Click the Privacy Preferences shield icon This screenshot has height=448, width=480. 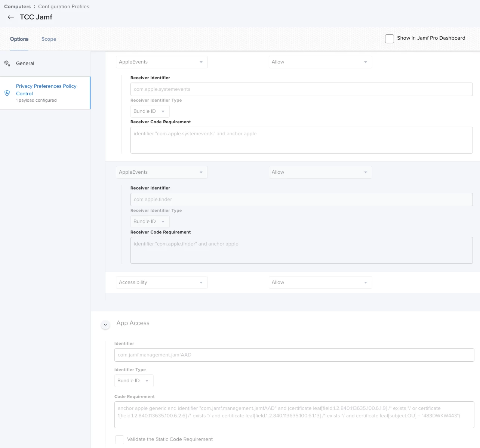[x=7, y=93]
